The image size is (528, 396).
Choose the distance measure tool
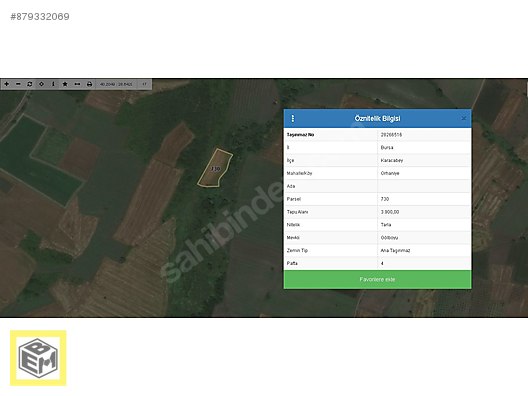tap(77, 84)
